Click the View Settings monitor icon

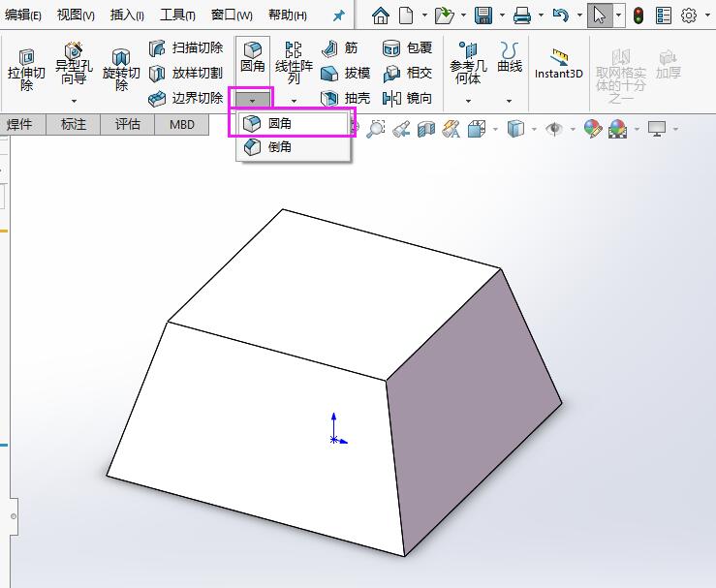coord(657,129)
